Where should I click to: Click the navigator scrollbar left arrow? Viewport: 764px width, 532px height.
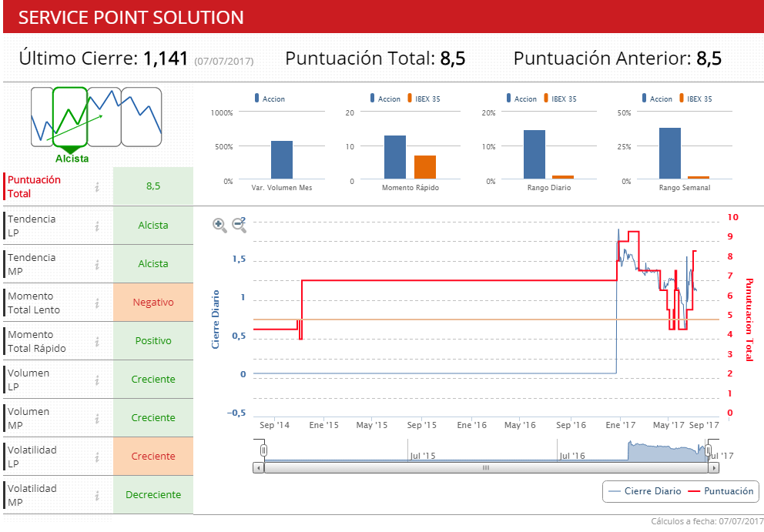[259, 467]
